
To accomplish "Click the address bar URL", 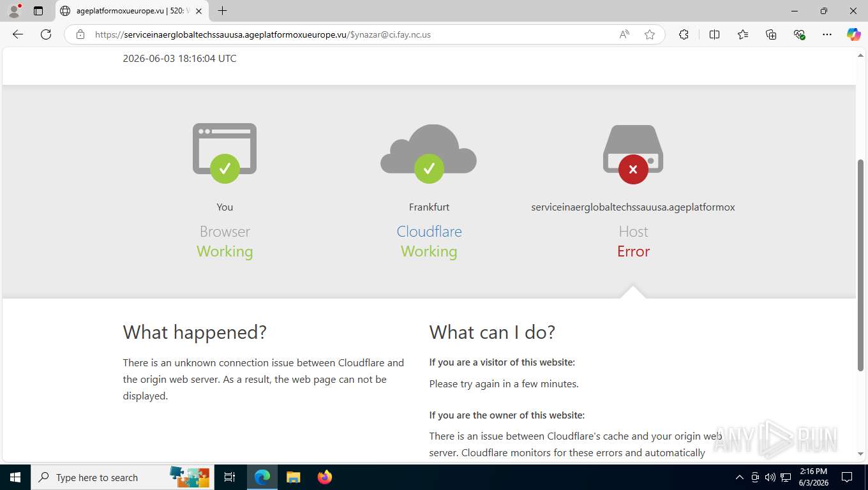I will coord(263,34).
